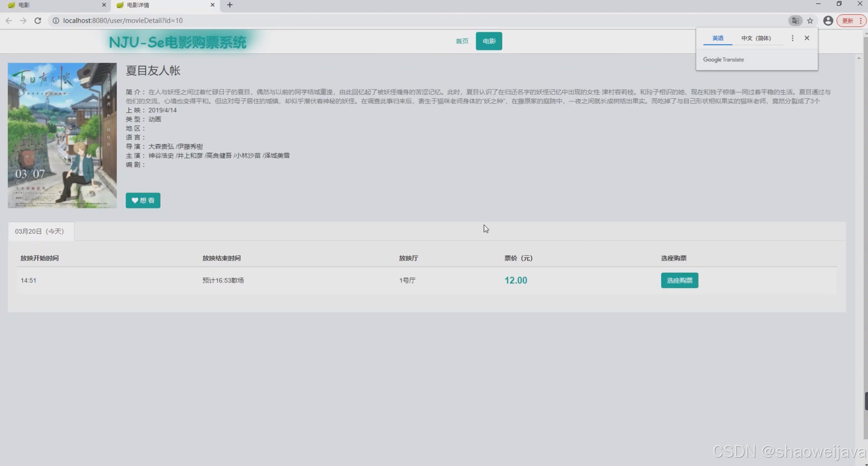Click the Google Translate icon in address bar
Screen dimensions: 868x466
795,21
